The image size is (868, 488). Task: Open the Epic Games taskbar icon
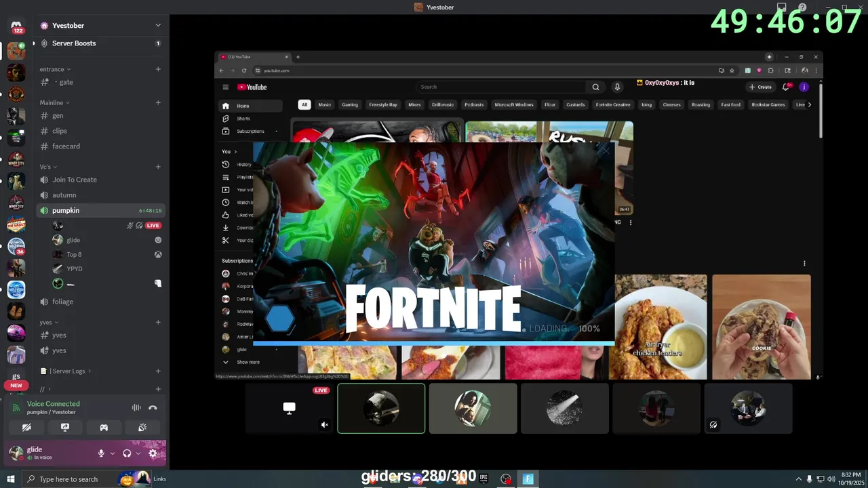point(484,479)
